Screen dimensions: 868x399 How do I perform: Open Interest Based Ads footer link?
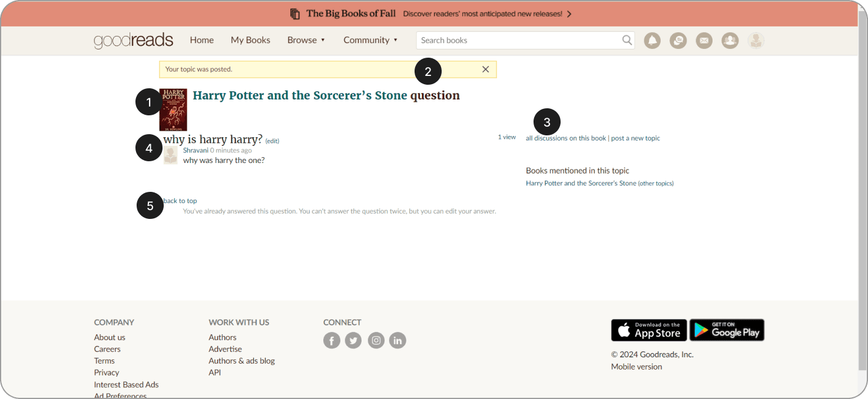pos(127,384)
